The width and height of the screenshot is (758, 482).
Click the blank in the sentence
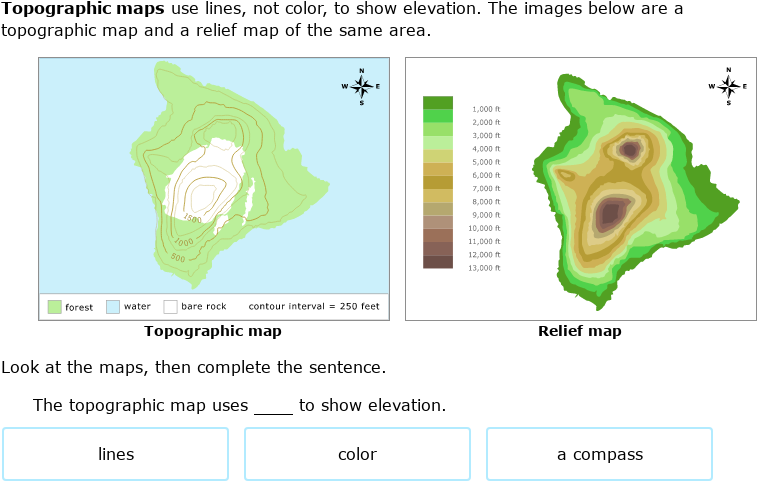pos(274,406)
